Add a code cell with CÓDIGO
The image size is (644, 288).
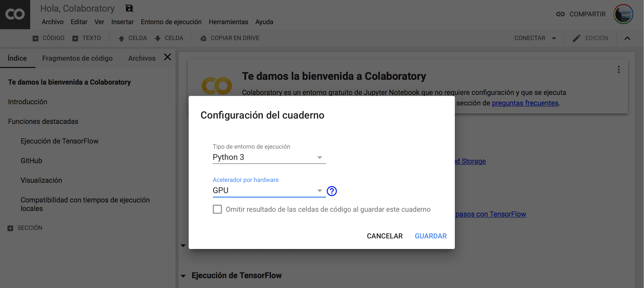(49, 38)
